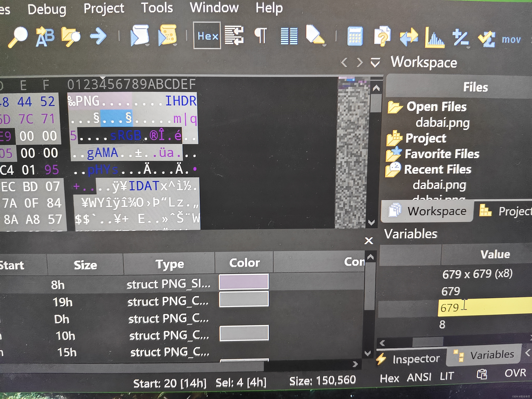The height and width of the screenshot is (399, 532).
Task: Click the purple PNG_SI color swatch
Action: click(x=244, y=281)
